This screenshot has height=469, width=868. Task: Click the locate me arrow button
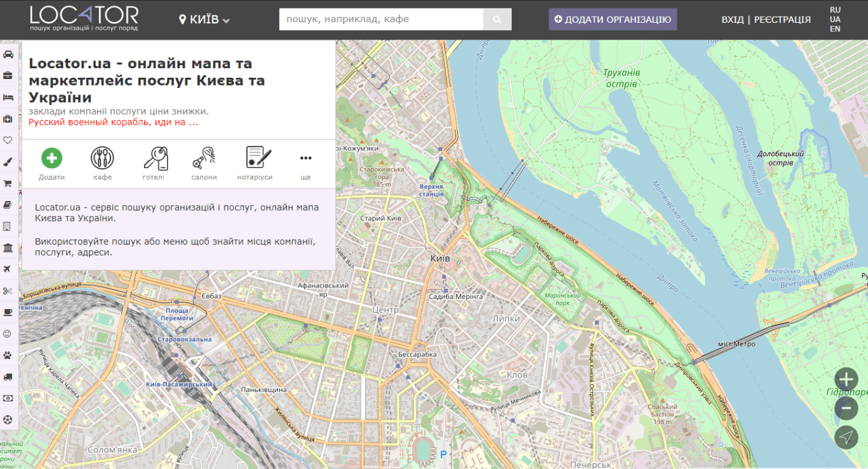click(x=846, y=437)
